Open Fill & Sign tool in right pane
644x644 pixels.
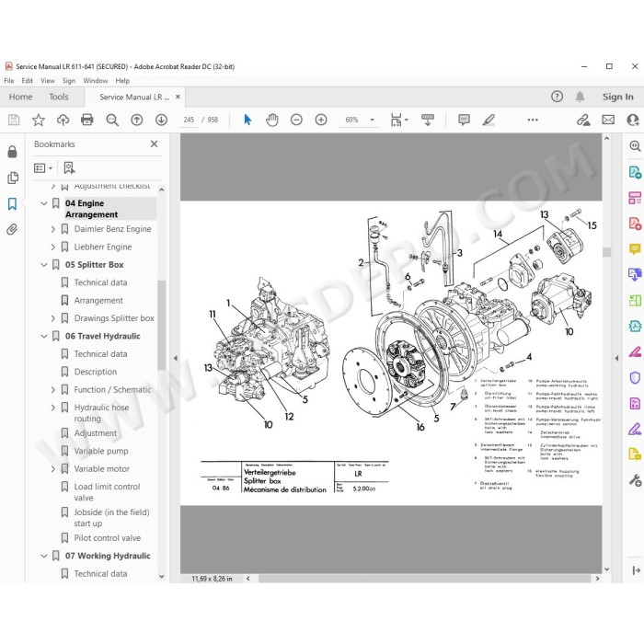[x=635, y=430]
